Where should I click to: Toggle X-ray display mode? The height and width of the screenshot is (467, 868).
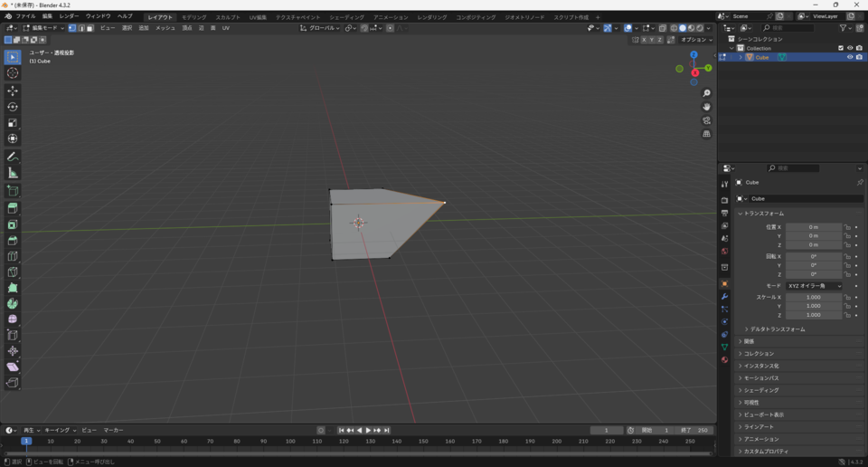[662, 28]
